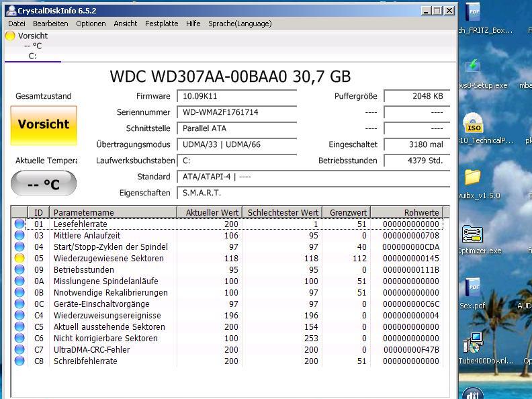
Task: Open the Datei menu
Action: [17, 24]
